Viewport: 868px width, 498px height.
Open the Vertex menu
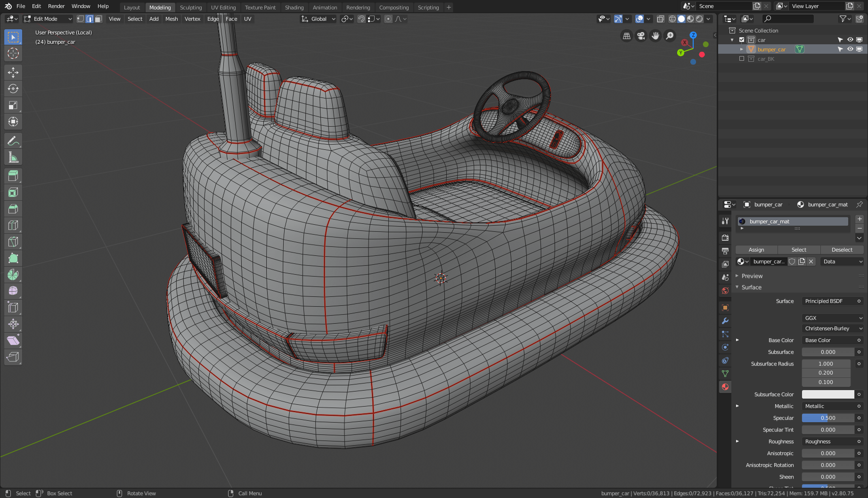coord(192,19)
